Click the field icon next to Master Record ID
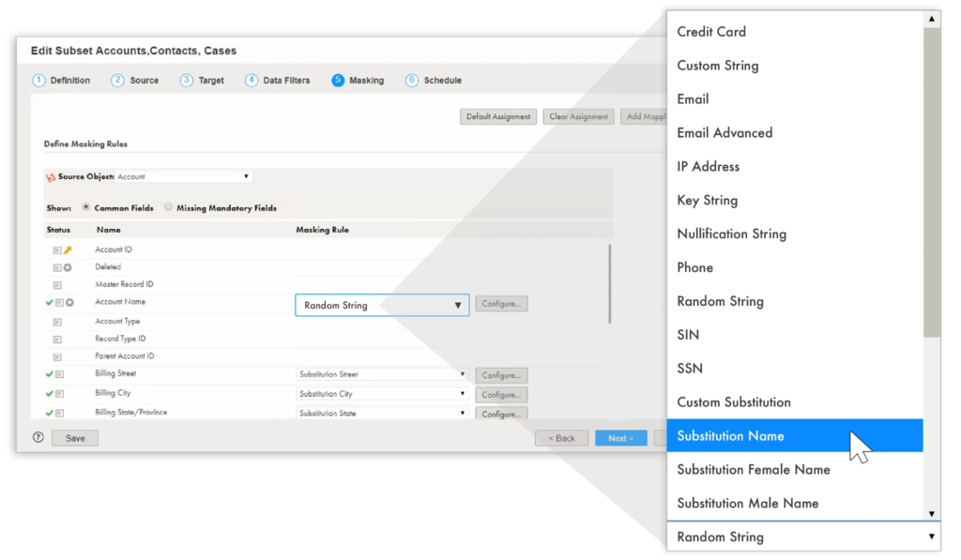This screenshot has width=961, height=560. click(58, 284)
